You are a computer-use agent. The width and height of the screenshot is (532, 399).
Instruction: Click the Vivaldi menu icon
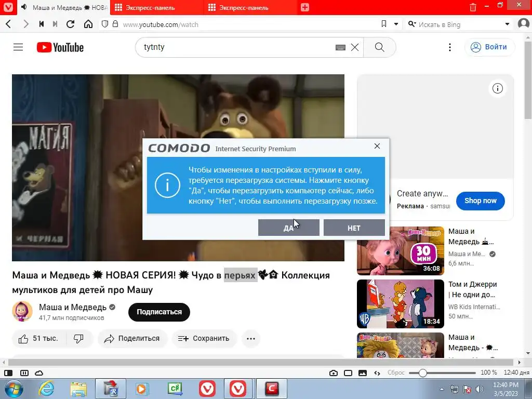8,7
